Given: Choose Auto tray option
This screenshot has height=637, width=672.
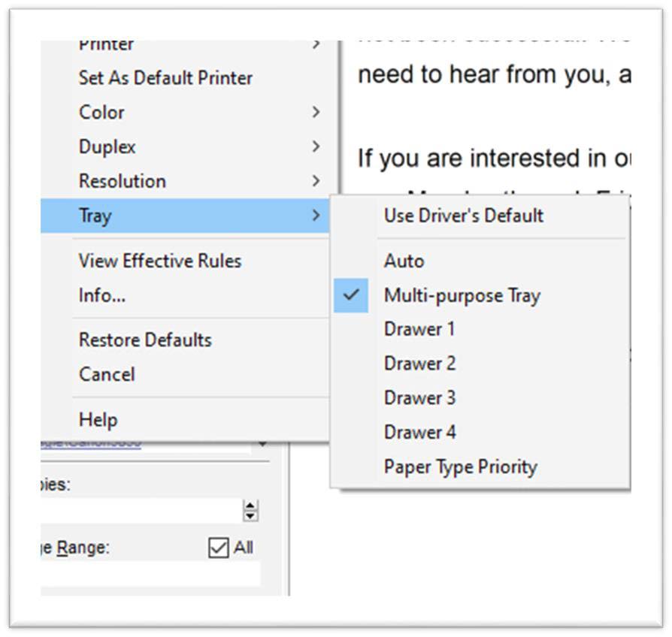Looking at the screenshot, I should pos(404,261).
